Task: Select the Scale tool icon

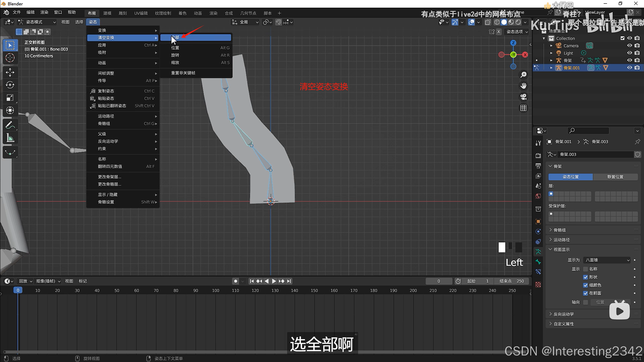Action: [10, 98]
